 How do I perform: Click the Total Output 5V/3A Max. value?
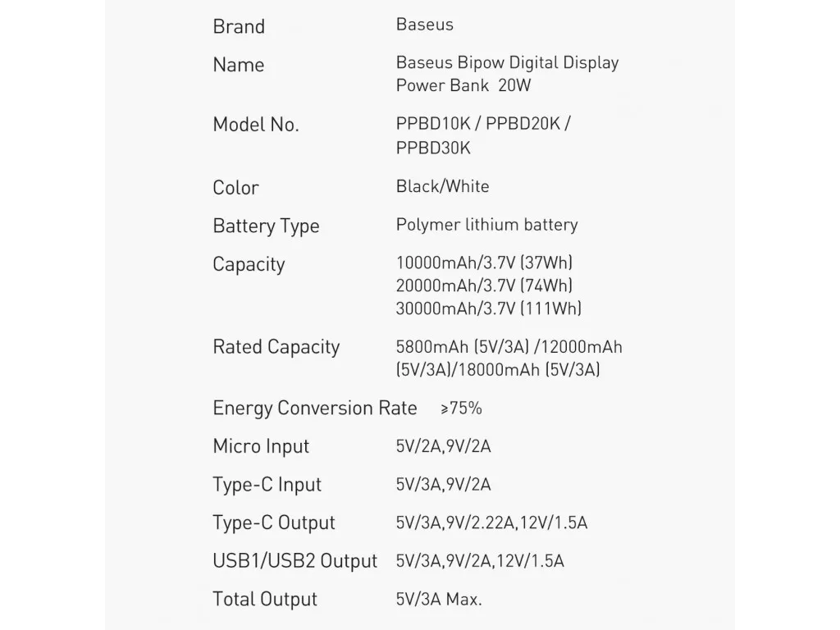point(440,600)
